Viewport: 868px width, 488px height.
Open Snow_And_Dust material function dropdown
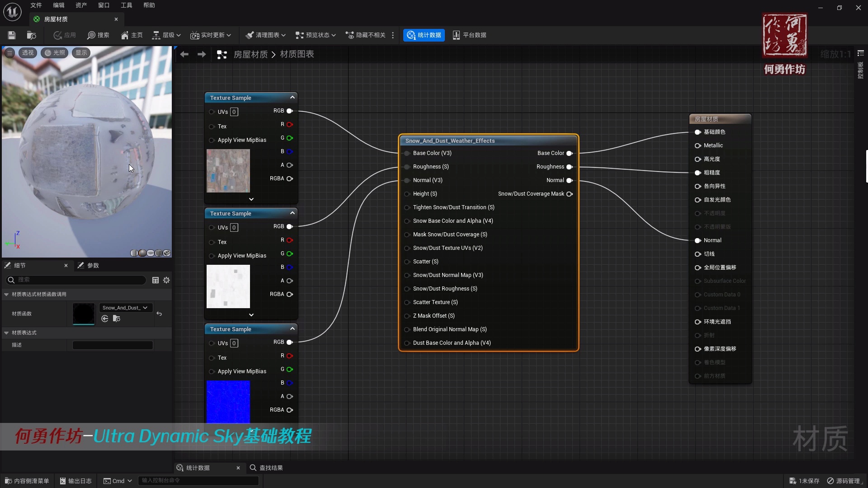tap(125, 308)
